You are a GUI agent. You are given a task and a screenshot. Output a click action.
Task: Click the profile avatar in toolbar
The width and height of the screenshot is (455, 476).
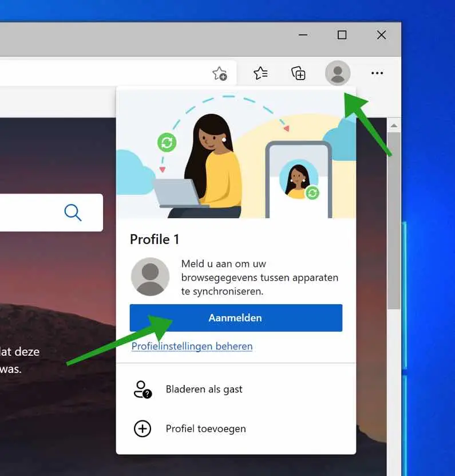(338, 73)
